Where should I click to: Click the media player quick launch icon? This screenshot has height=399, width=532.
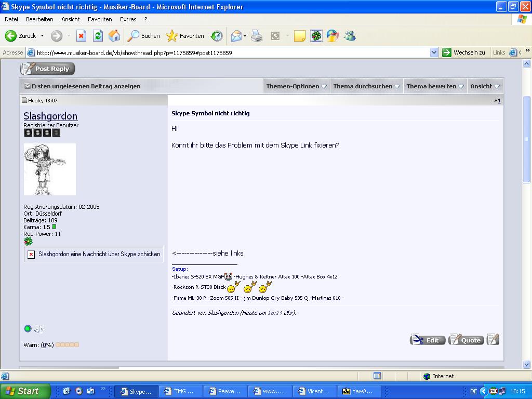(x=79, y=391)
